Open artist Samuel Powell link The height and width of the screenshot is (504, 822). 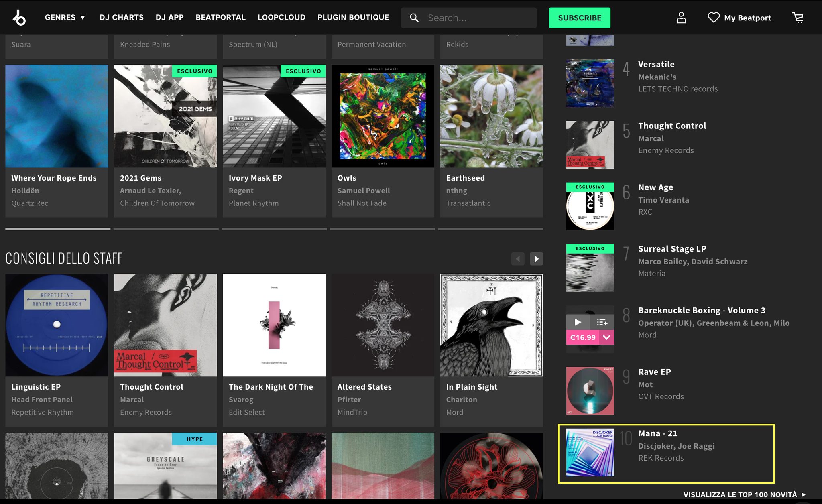tap(364, 191)
